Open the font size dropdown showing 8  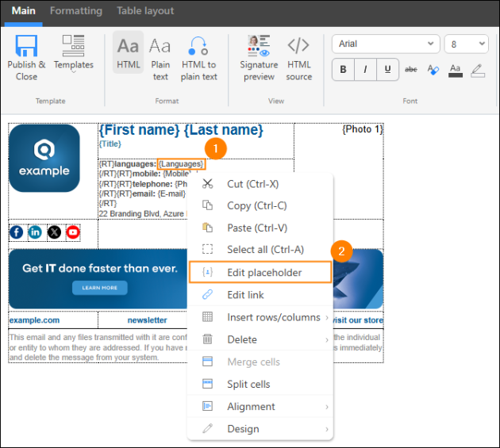(467, 44)
